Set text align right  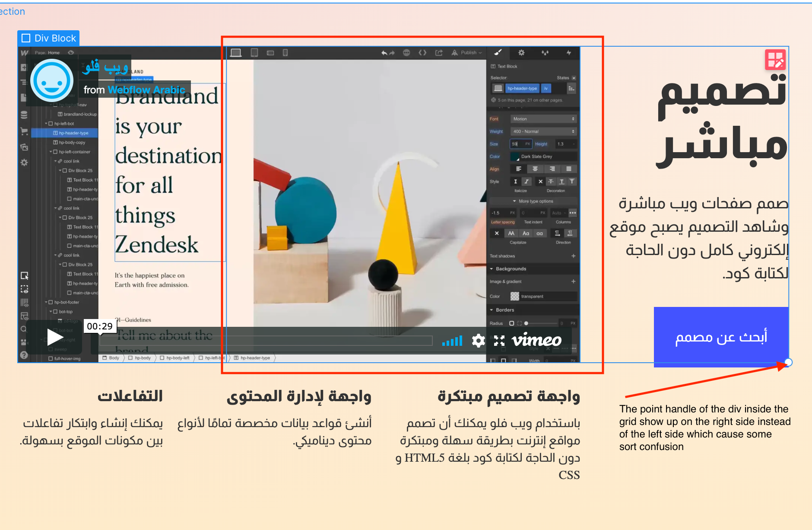[552, 169]
